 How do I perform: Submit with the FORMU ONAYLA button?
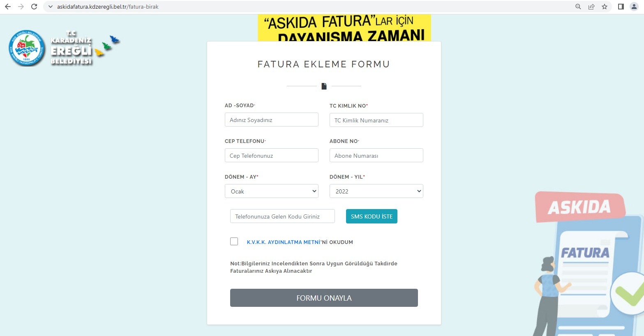[x=324, y=298]
